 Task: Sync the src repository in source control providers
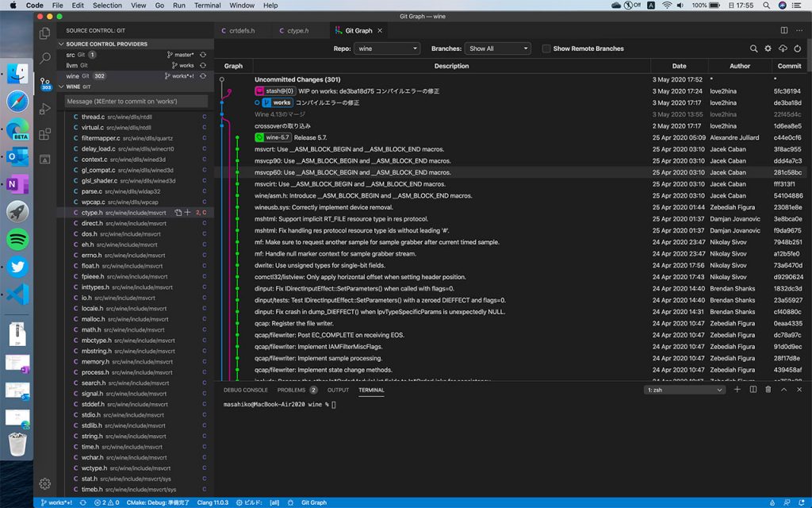click(x=203, y=55)
